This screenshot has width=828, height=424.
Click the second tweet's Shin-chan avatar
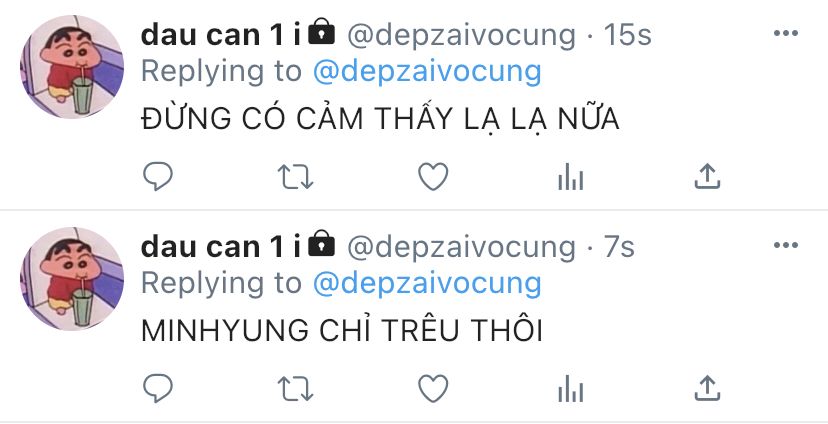click(72, 279)
